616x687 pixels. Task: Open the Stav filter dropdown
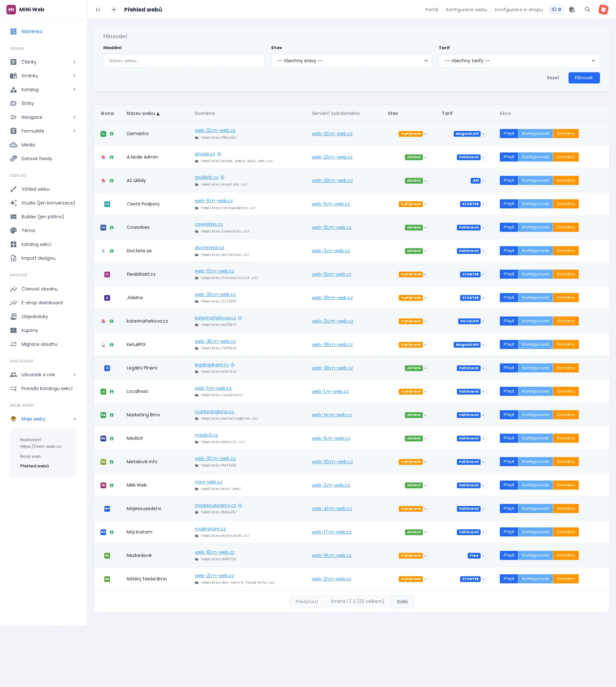[351, 61]
